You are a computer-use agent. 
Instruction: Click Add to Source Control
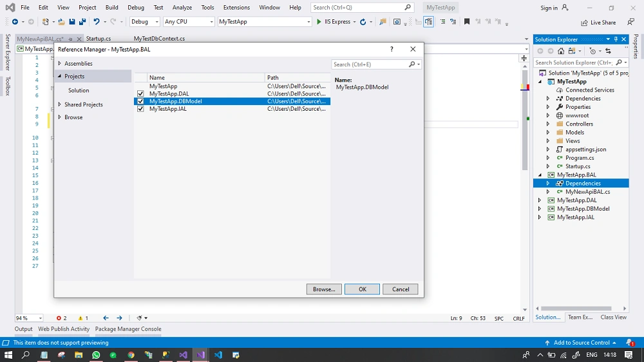click(x=581, y=343)
